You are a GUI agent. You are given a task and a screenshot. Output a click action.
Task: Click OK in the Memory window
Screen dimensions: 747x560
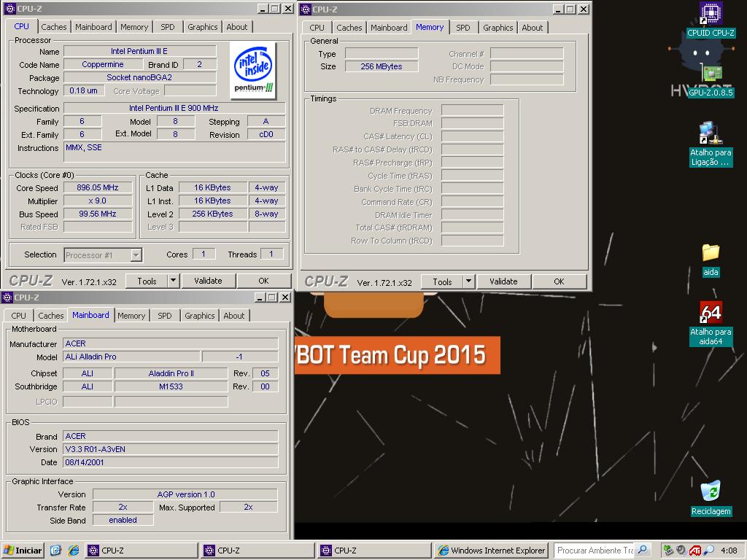pyautogui.click(x=559, y=281)
